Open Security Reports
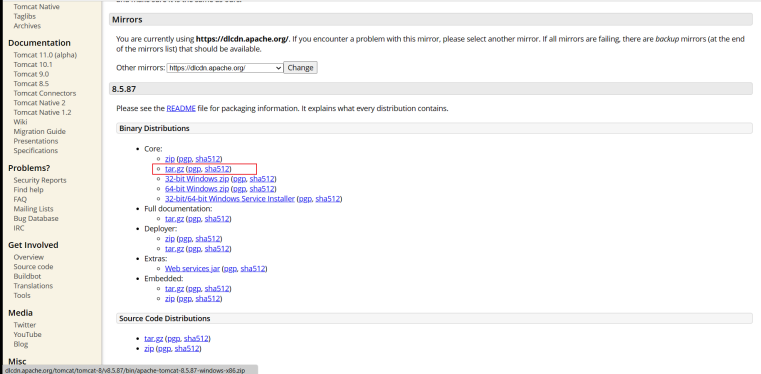Screen dimensions: 761x374 point(40,180)
